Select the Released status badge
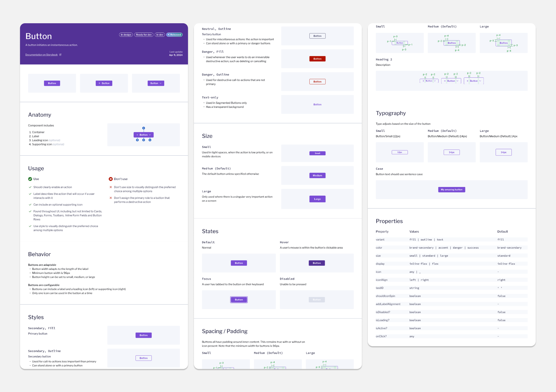This screenshot has height=392, width=556. pos(174,35)
